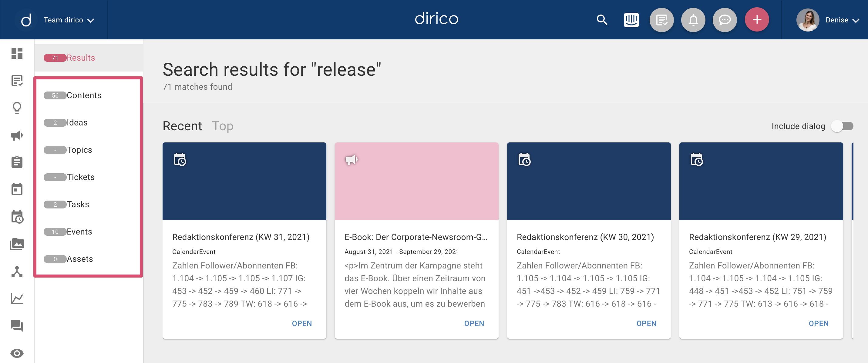Open the search magnifier icon
The width and height of the screenshot is (868, 363).
pyautogui.click(x=602, y=20)
